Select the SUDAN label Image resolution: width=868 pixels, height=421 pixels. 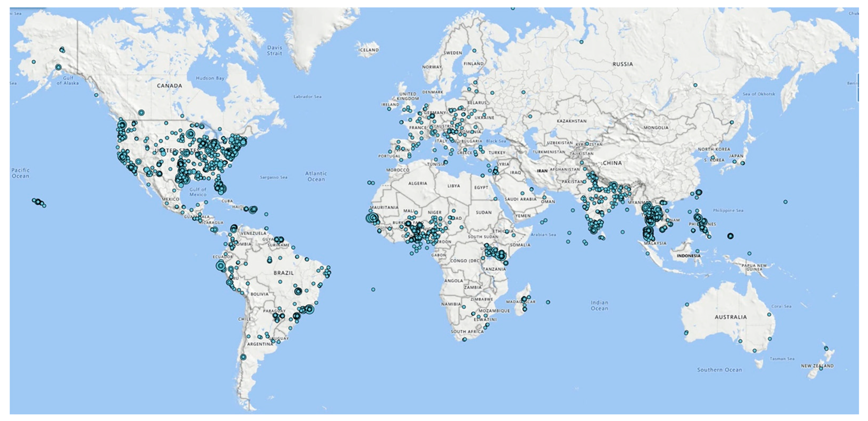pos(483,213)
